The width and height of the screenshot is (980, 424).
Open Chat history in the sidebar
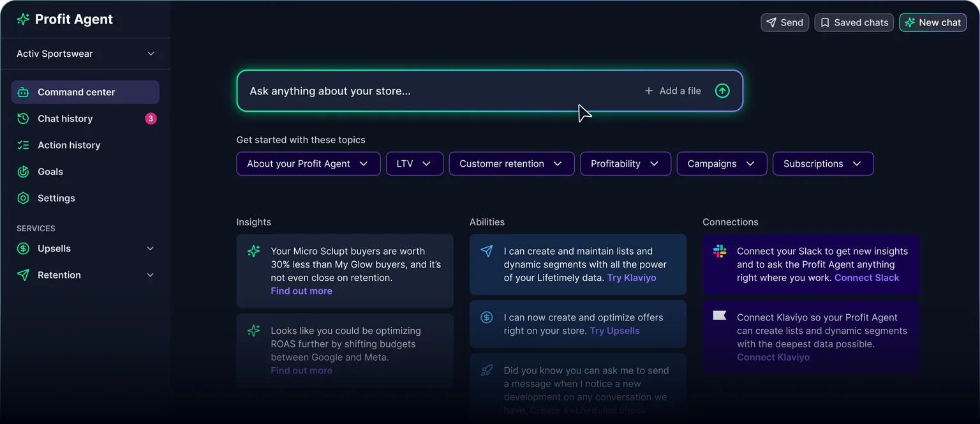click(x=85, y=118)
